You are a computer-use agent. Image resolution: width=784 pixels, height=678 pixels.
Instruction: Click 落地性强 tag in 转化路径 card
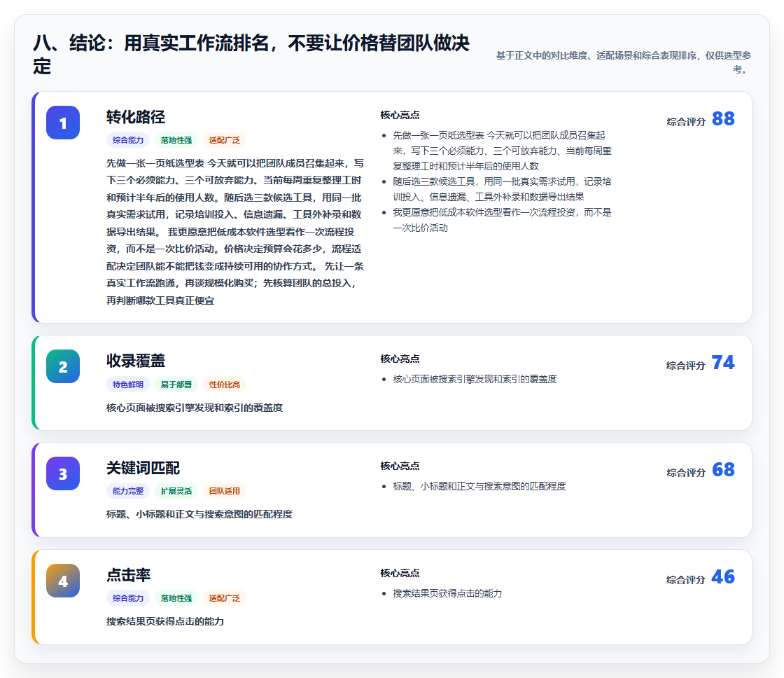[x=176, y=140]
